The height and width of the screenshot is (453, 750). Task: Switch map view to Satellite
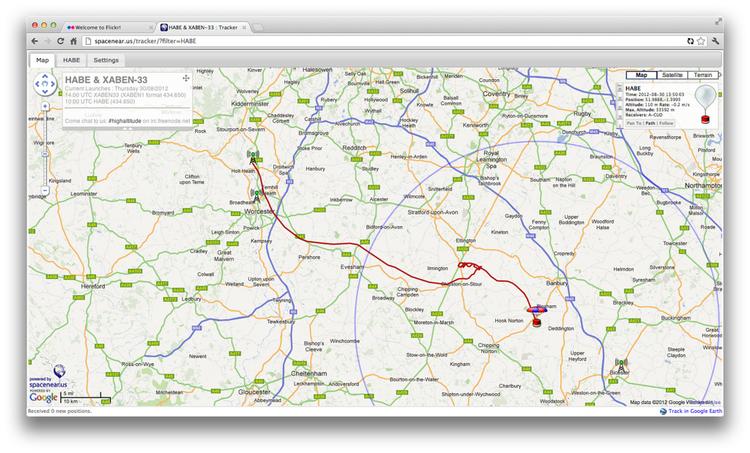click(672, 75)
